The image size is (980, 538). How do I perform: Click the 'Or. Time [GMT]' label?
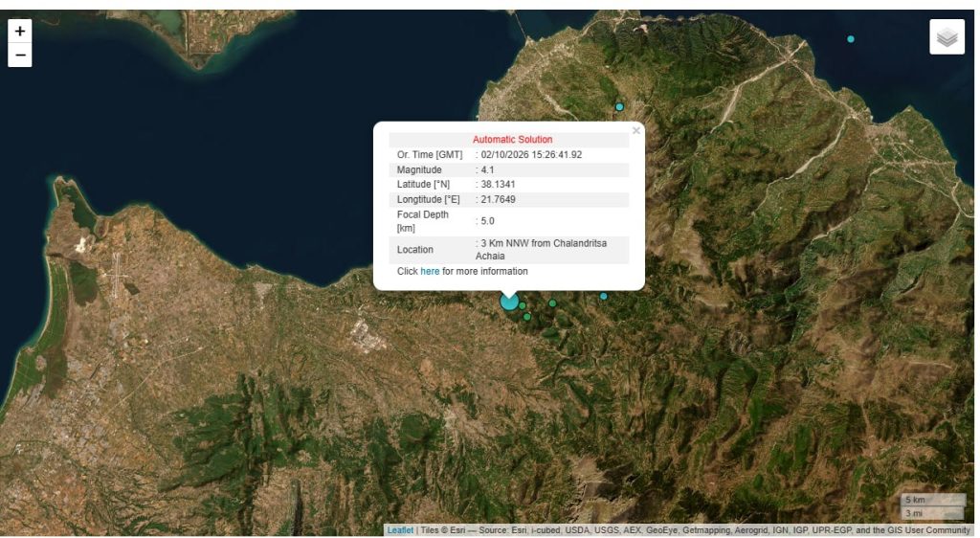[x=430, y=154]
